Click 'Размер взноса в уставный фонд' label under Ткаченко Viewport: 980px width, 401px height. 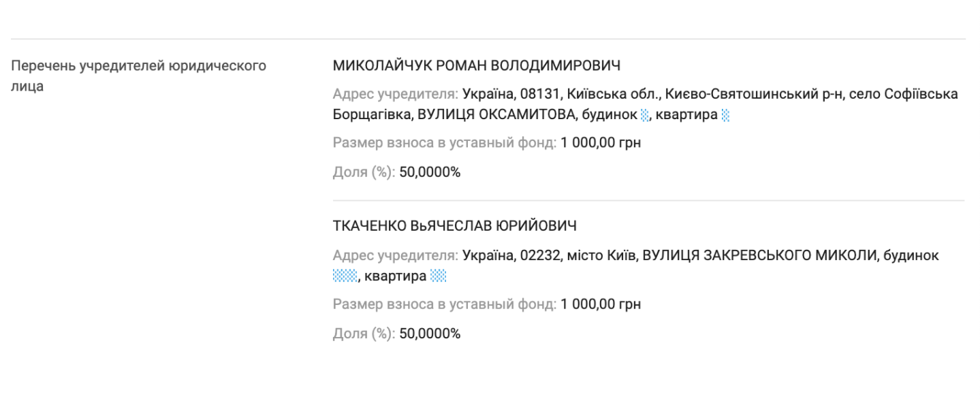click(445, 304)
